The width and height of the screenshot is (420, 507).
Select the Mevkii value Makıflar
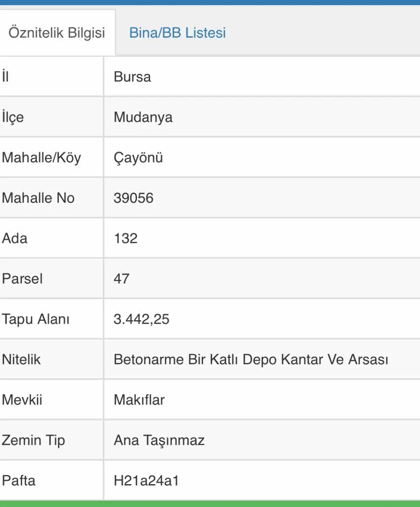[139, 400]
